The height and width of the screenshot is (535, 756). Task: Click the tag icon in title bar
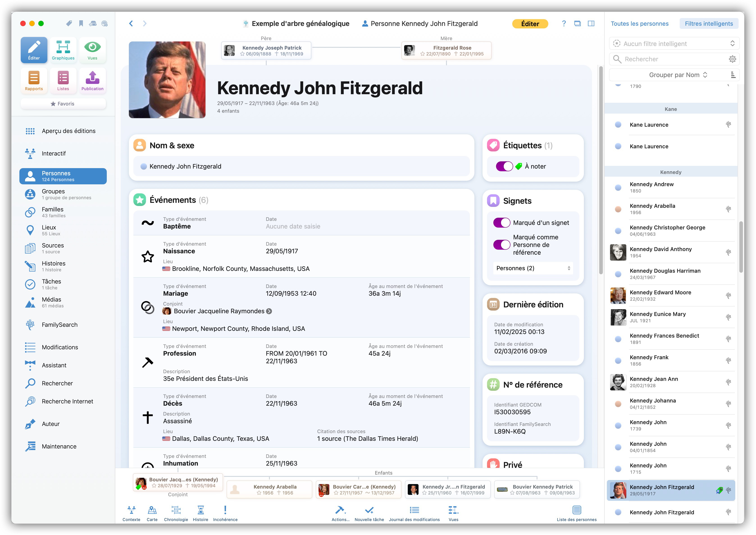pos(69,23)
